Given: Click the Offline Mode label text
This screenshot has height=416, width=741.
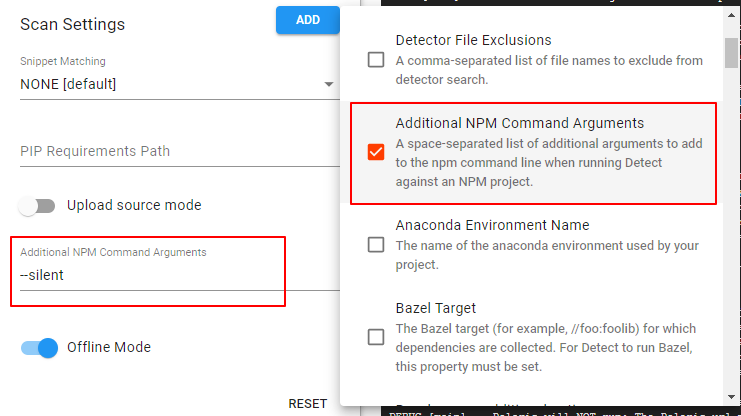Looking at the screenshot, I should point(109,347).
